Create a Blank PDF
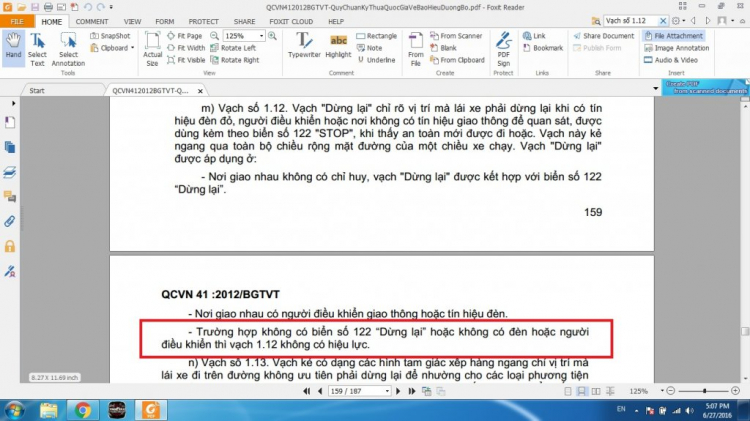The width and height of the screenshot is (750, 421). [x=443, y=48]
